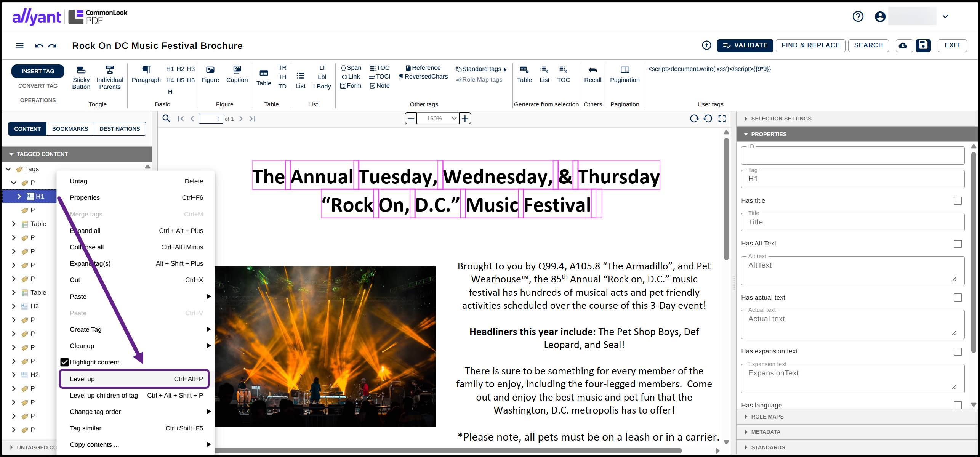Image resolution: width=980 pixels, height=457 pixels.
Task: Click the Insert Tag button
Action: (38, 71)
